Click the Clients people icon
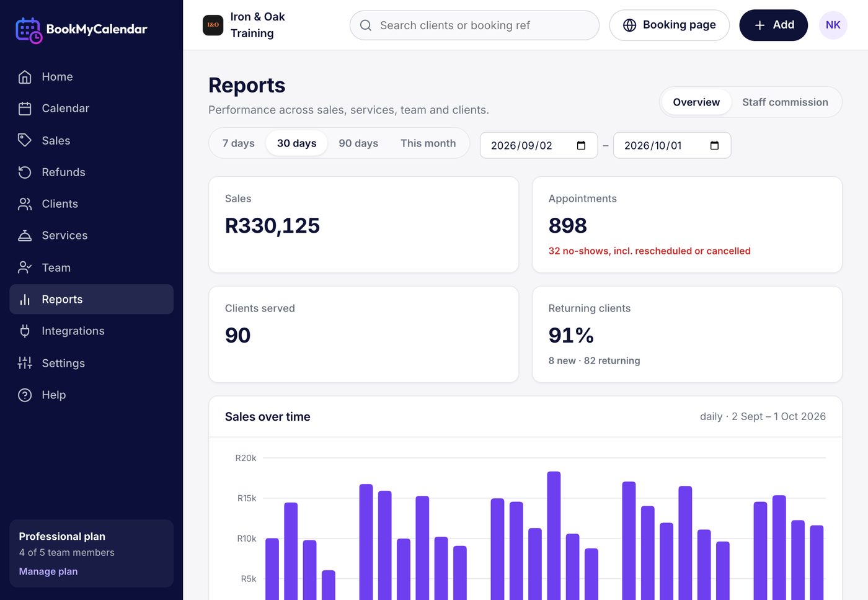 coord(25,204)
